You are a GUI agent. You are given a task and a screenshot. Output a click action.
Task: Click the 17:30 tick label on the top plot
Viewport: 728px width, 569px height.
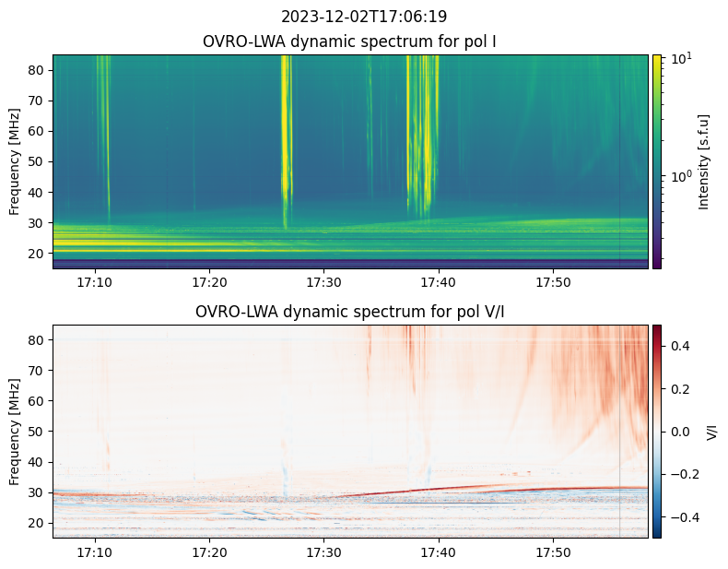[x=323, y=282]
